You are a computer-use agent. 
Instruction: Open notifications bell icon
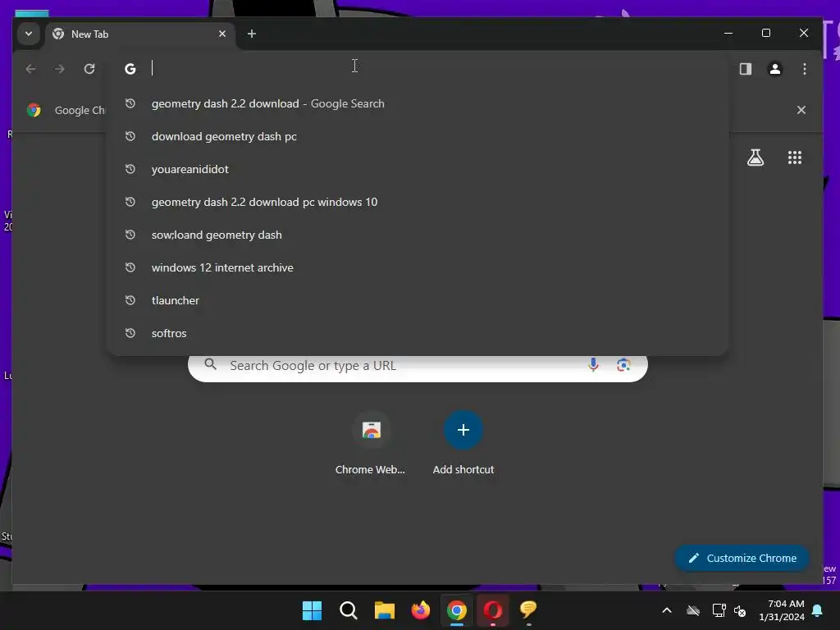(818, 610)
